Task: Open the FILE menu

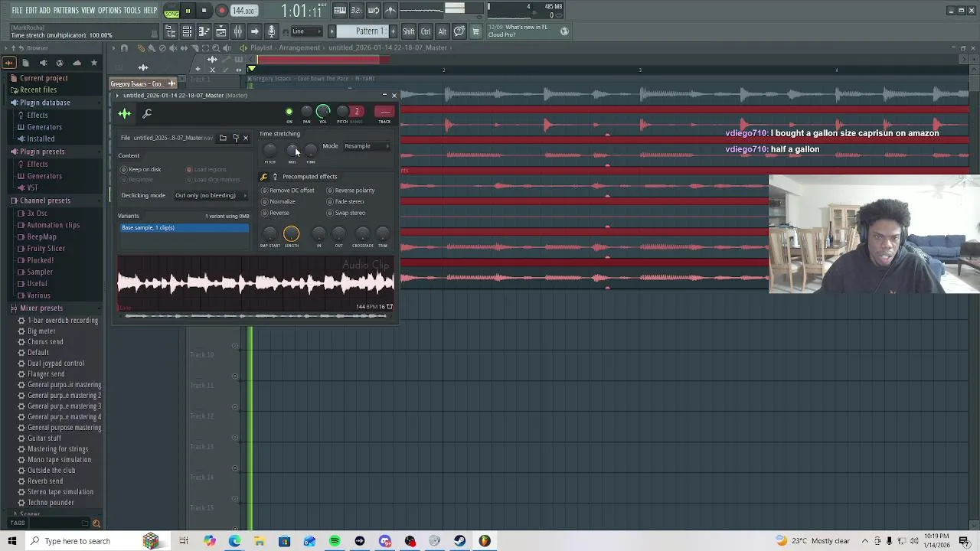Action: click(17, 11)
